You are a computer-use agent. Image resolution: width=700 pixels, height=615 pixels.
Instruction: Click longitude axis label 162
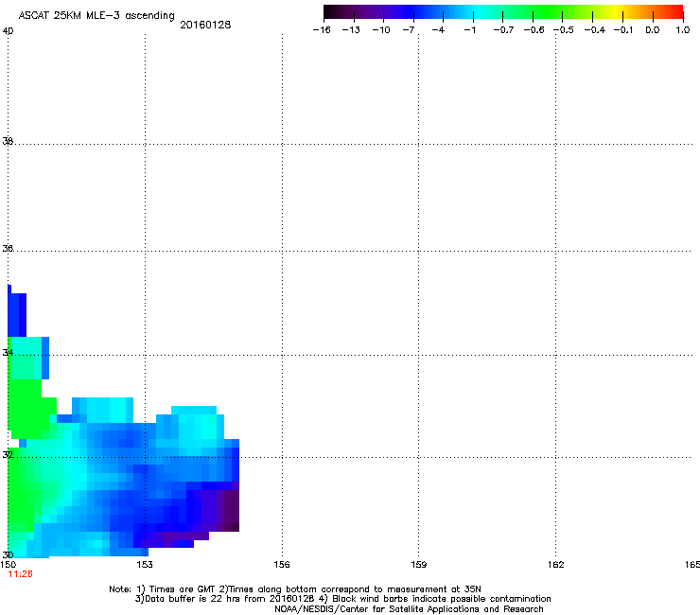pos(556,565)
